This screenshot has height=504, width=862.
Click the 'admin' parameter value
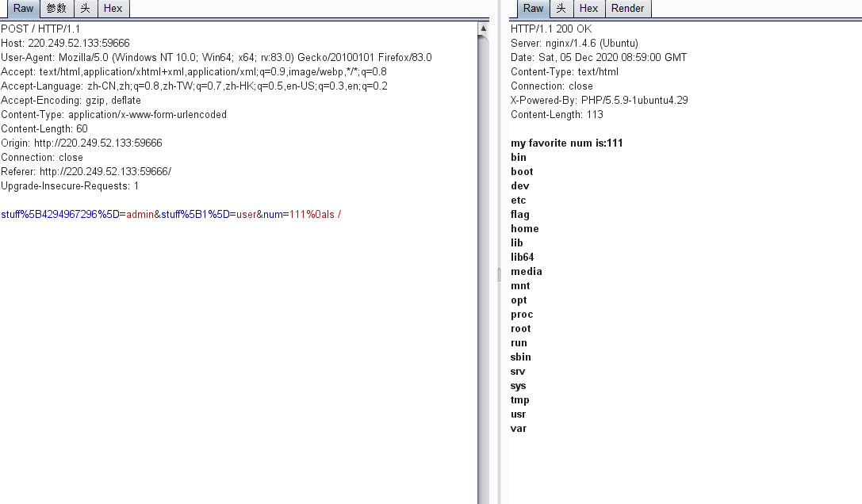pyautogui.click(x=140, y=214)
